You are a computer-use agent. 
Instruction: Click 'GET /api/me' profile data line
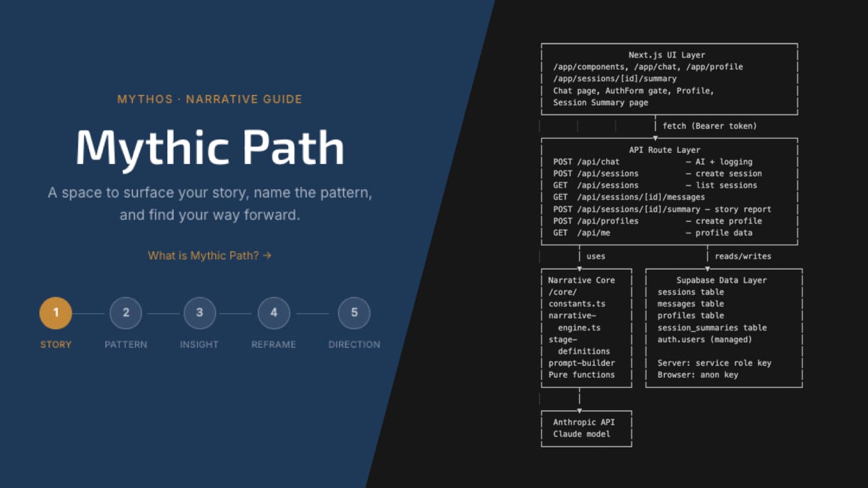point(653,232)
